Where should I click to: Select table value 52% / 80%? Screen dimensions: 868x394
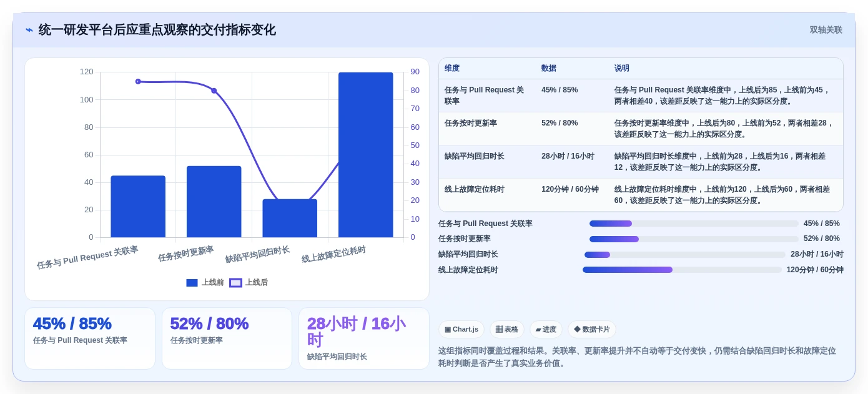(560, 123)
